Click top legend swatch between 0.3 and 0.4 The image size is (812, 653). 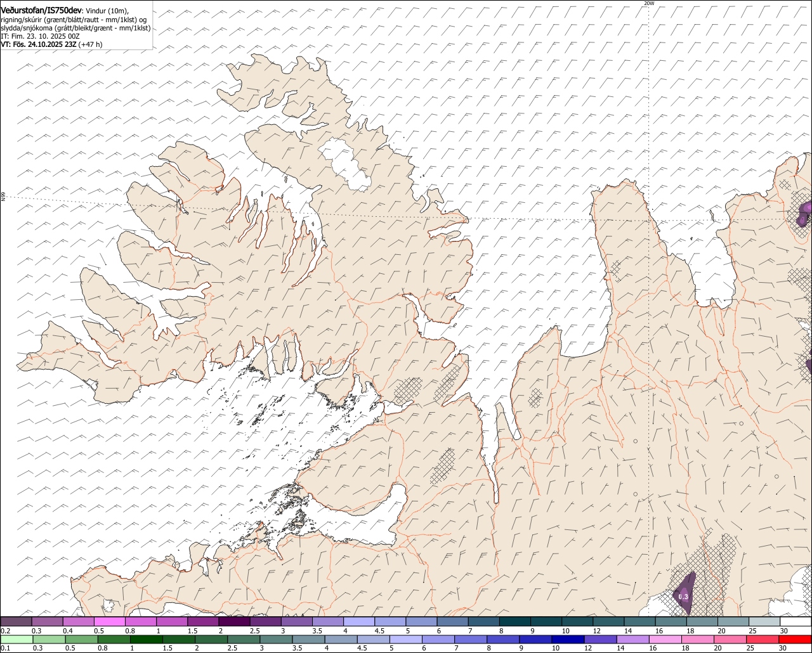coord(48,621)
